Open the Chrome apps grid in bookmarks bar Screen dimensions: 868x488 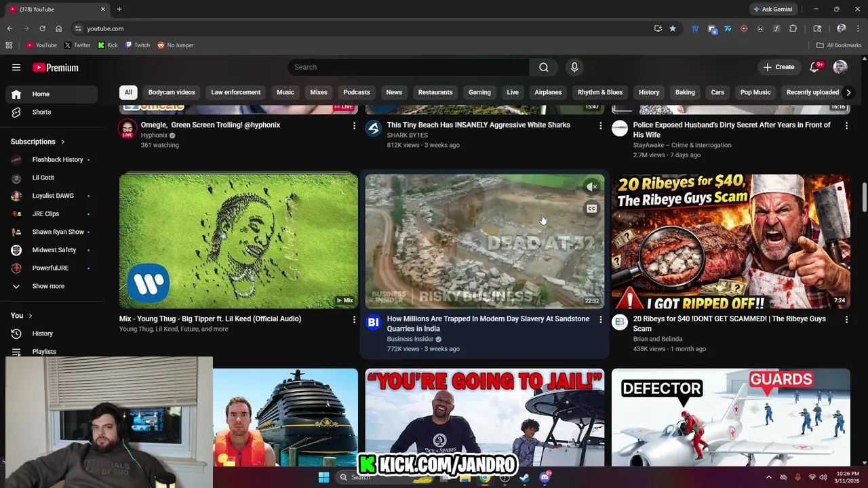[x=9, y=45]
